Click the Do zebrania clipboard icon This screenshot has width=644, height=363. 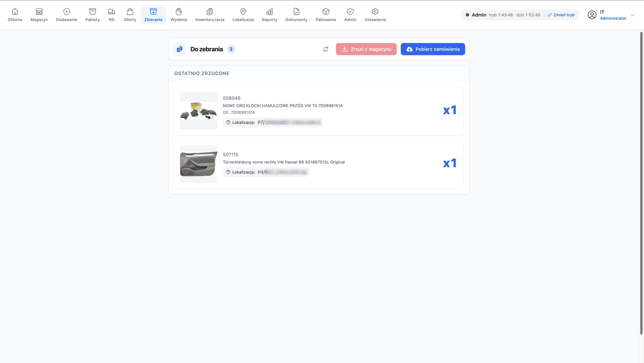[x=179, y=49]
